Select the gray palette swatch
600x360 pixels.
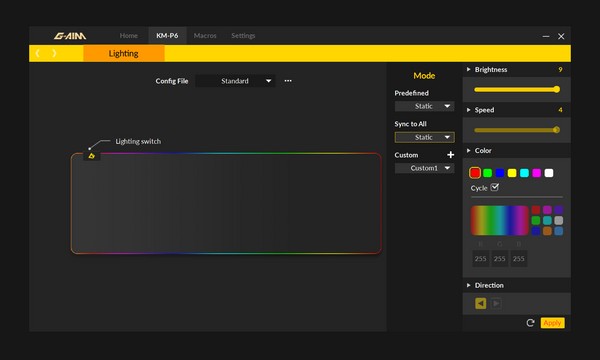(559, 220)
